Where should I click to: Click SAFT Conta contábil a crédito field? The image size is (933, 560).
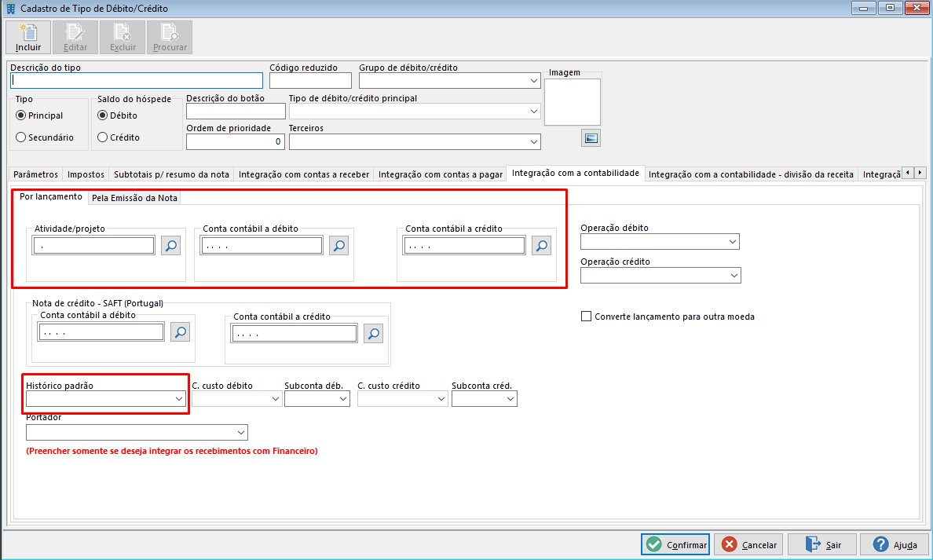point(295,333)
